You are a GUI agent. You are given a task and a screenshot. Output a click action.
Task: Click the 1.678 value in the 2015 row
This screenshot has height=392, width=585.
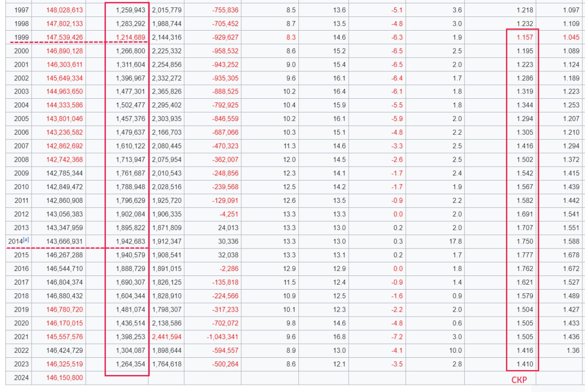(x=571, y=255)
